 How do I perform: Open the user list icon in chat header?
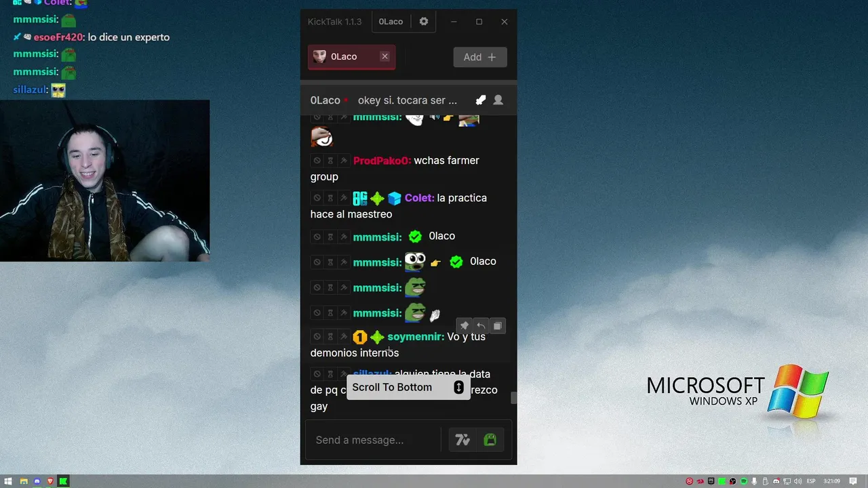[x=498, y=100]
